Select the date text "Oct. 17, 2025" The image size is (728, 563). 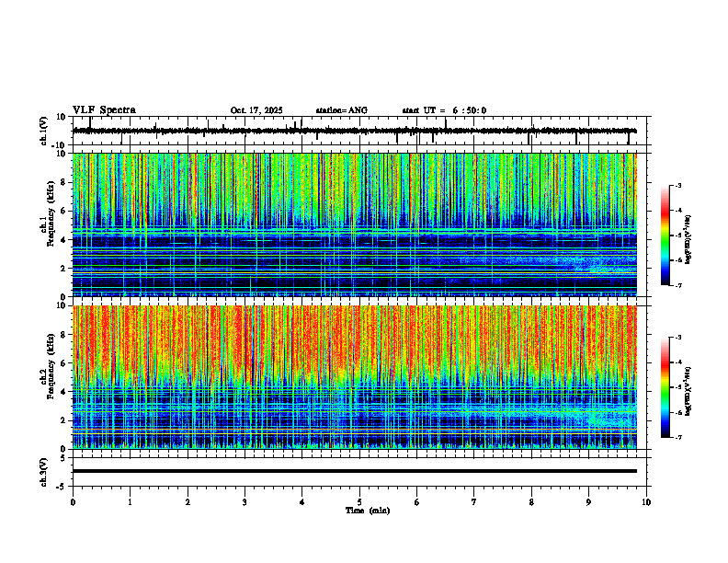click(x=256, y=110)
